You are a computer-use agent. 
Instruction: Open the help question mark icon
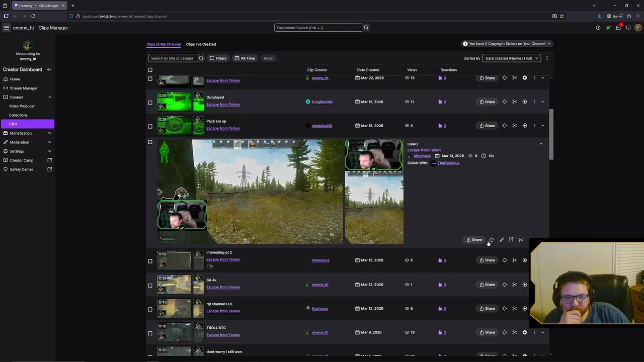[x=598, y=28]
